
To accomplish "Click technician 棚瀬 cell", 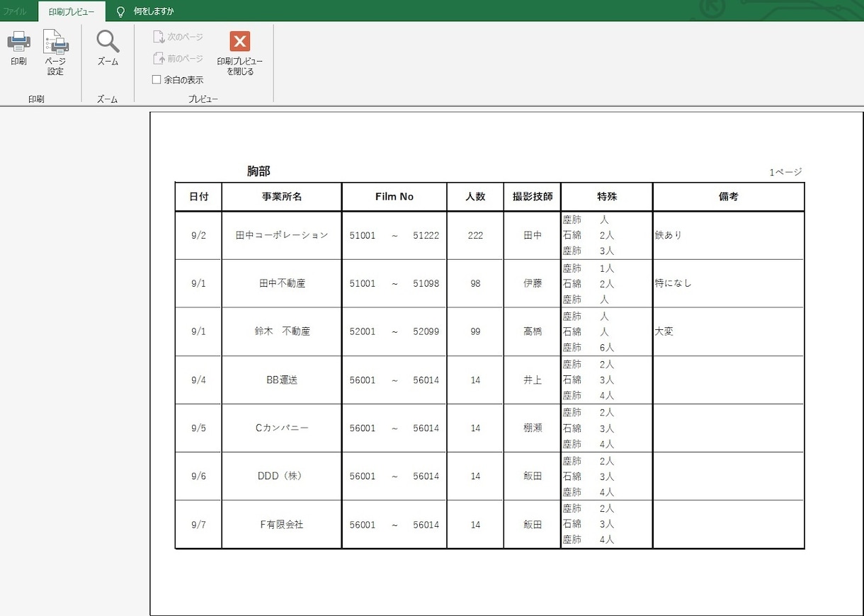I will click(x=533, y=428).
